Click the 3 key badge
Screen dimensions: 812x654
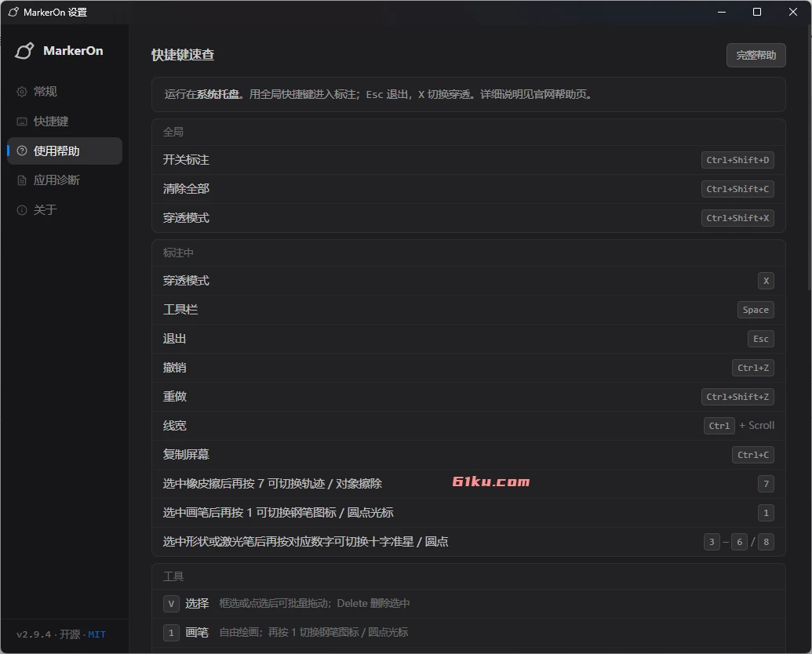pyautogui.click(x=712, y=542)
